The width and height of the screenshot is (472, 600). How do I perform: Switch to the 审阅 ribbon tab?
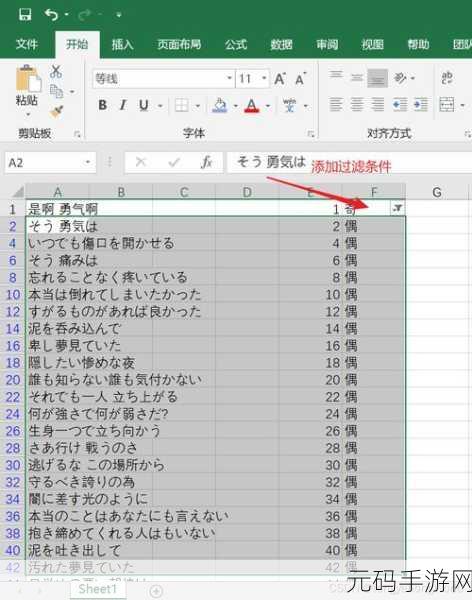pos(327,44)
